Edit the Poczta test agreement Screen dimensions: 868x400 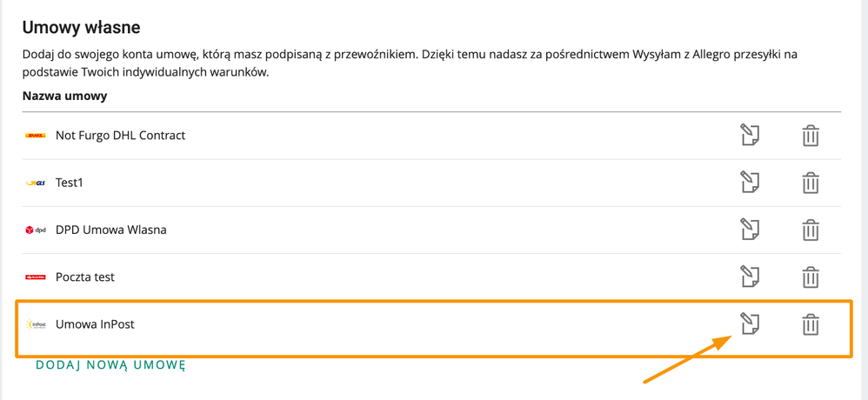click(x=750, y=276)
